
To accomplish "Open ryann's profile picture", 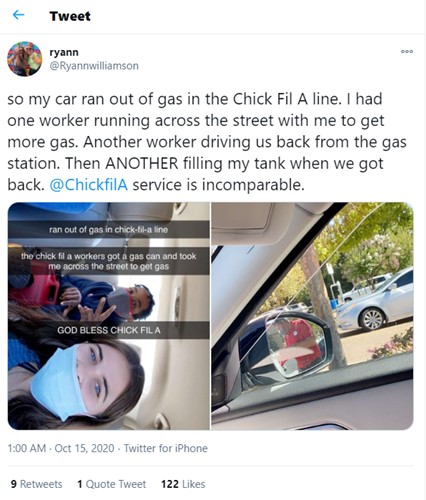I will (24, 59).
